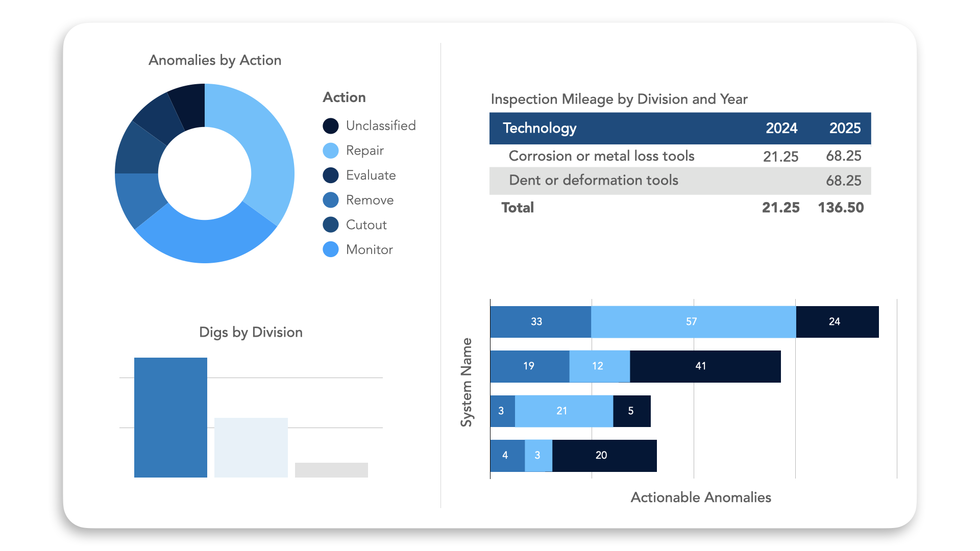Screen dimensions: 980x551
Task: Click the Repair legend color dot
Action: [331, 151]
